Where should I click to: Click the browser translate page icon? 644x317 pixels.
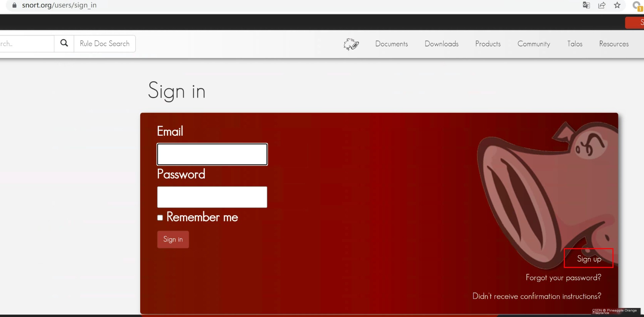[x=586, y=5]
